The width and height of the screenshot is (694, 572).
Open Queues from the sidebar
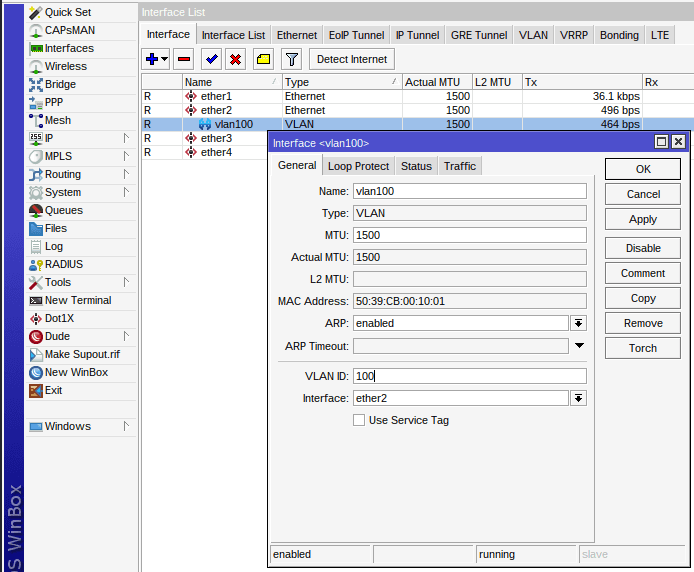click(63, 210)
